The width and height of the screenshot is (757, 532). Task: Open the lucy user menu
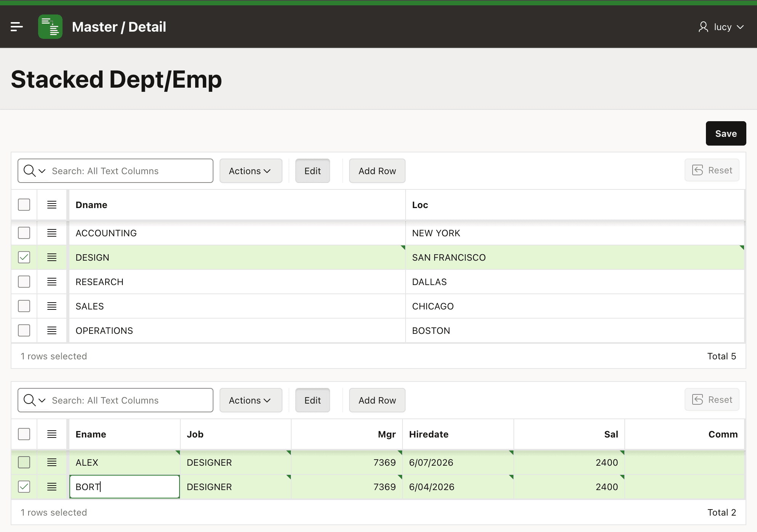(x=721, y=27)
